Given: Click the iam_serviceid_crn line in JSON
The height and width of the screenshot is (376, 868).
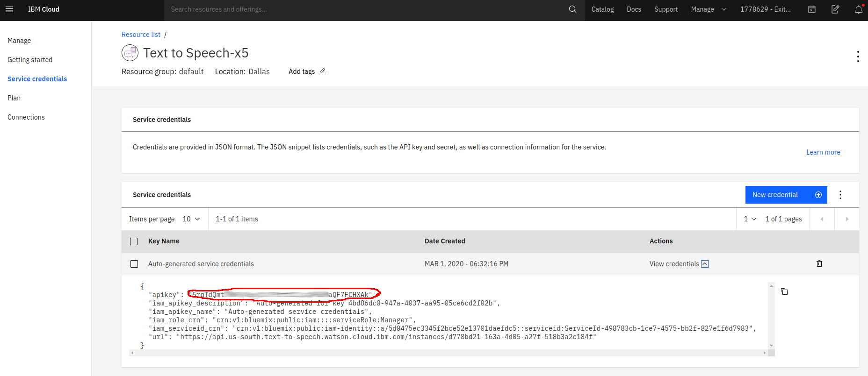Looking at the screenshot, I should pos(452,328).
